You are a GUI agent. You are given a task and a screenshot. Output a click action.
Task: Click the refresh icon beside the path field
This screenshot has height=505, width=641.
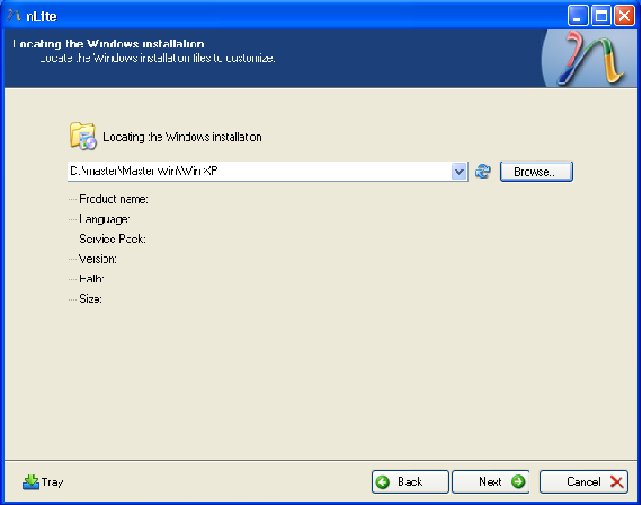483,171
